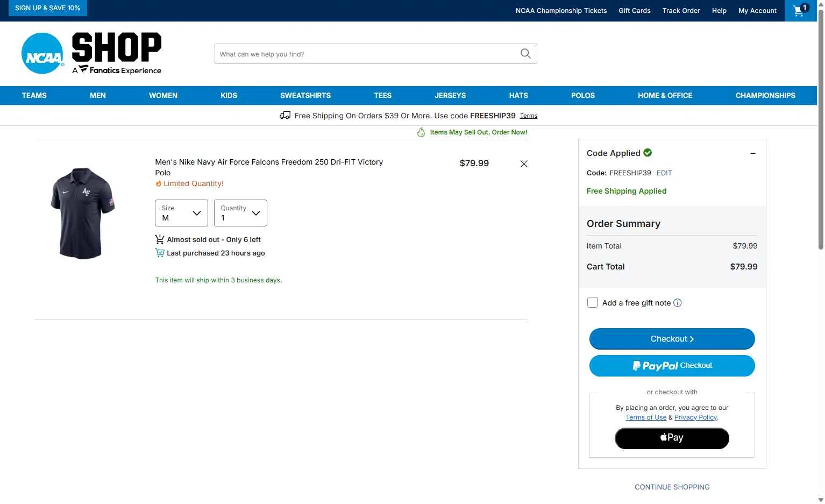Viewport: 825px width, 504px height.
Task: Open the Size dropdown
Action: (x=181, y=213)
